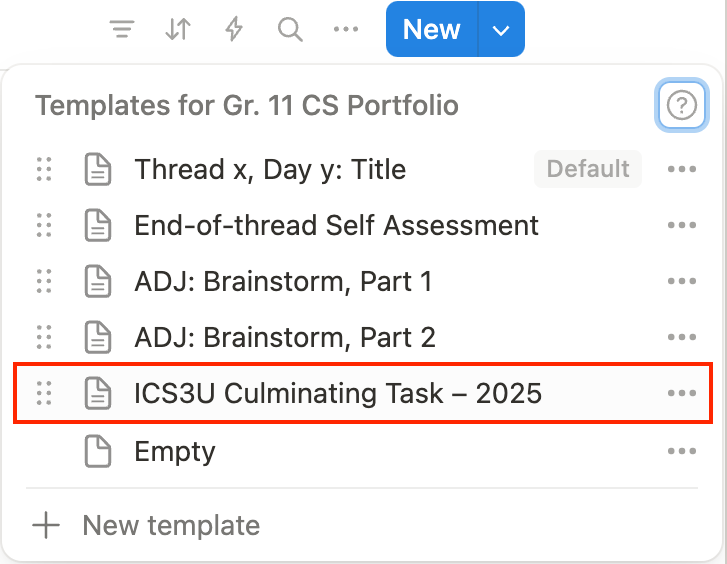The image size is (727, 564).
Task: Open options menu for Empty template
Action: pyautogui.click(x=681, y=452)
